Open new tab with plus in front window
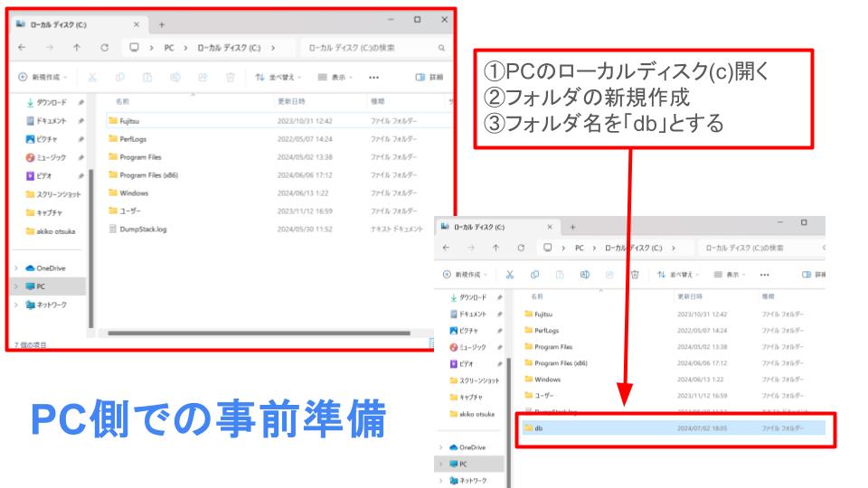 pos(573,228)
